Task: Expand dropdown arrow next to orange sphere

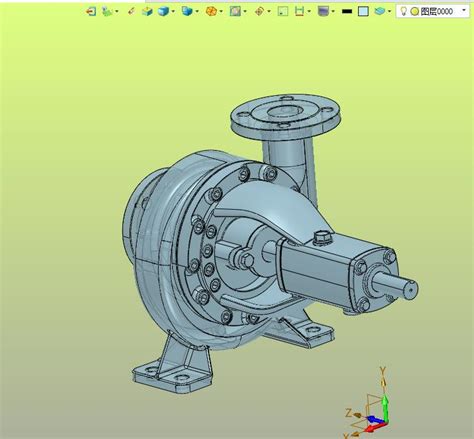Action: click(221, 12)
